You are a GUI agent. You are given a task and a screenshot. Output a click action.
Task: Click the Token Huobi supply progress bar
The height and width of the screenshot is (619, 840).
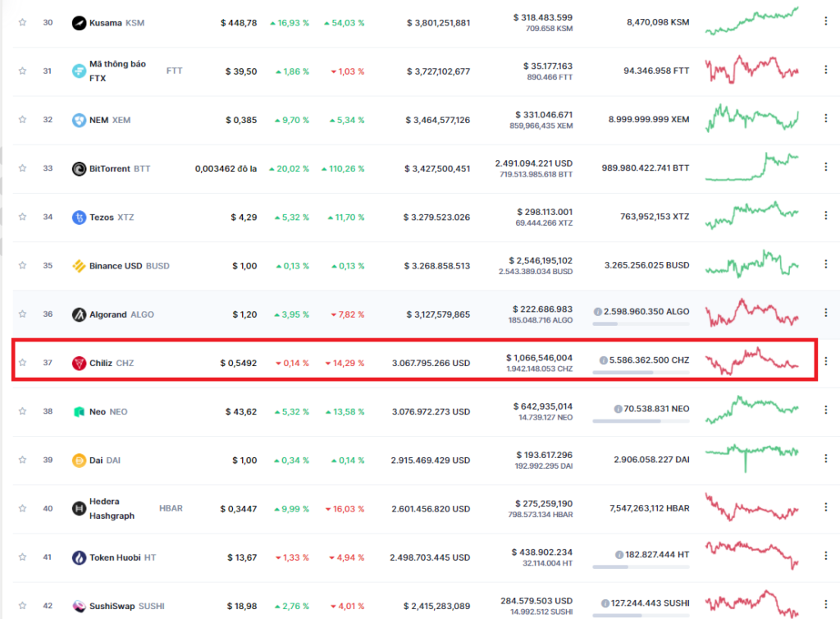tap(641, 567)
